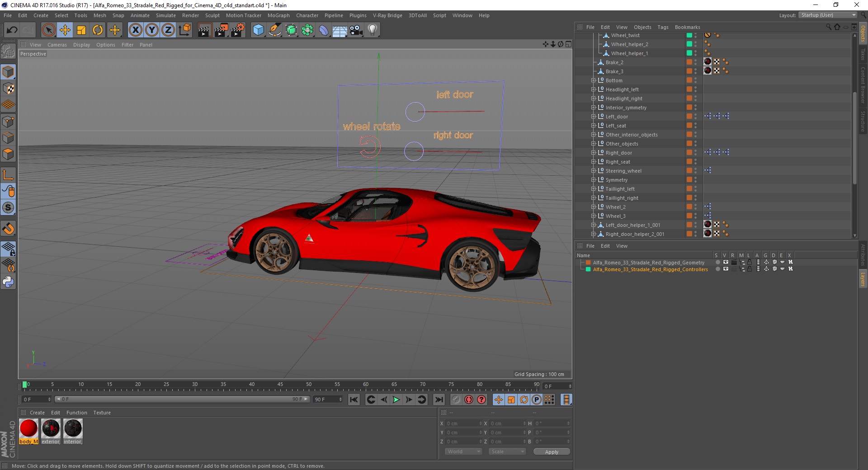This screenshot has height=470, width=868.
Task: Click the coordinate system icon
Action: coord(185,30)
